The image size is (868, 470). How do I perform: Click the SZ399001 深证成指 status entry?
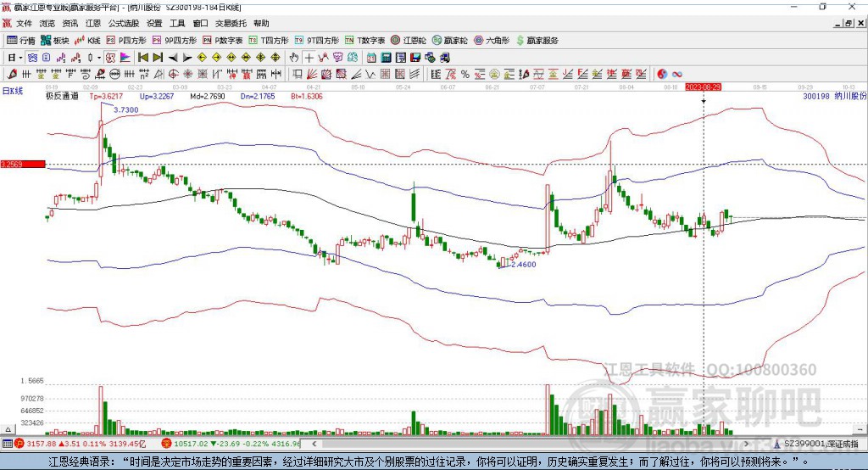pyautogui.click(x=815, y=444)
